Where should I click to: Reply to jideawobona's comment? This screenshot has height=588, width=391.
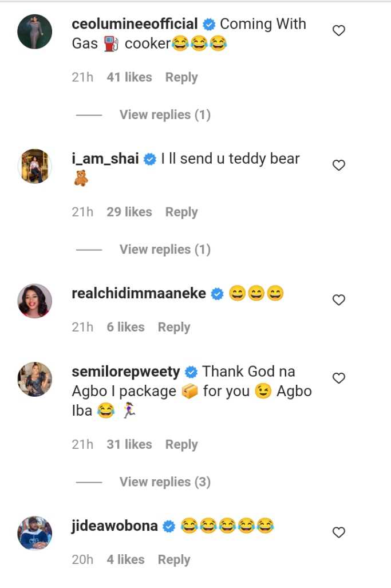(174, 560)
